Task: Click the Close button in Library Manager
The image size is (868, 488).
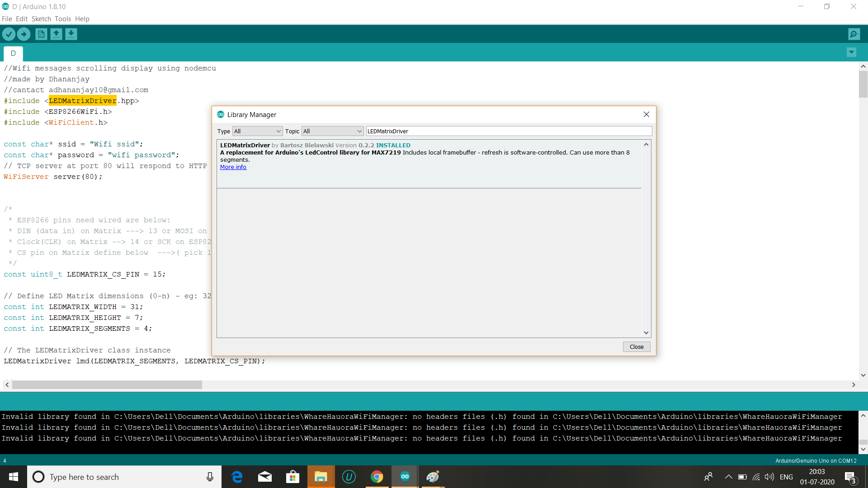Action: click(637, 347)
